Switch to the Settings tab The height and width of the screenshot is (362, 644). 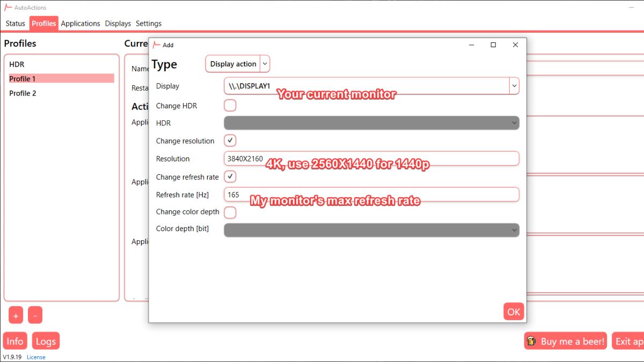149,23
